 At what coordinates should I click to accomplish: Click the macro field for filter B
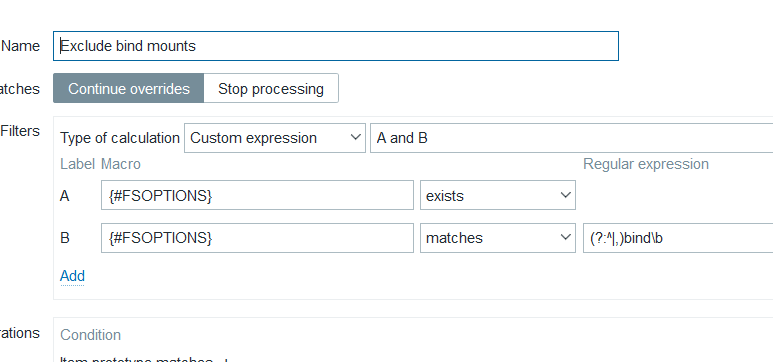257,238
